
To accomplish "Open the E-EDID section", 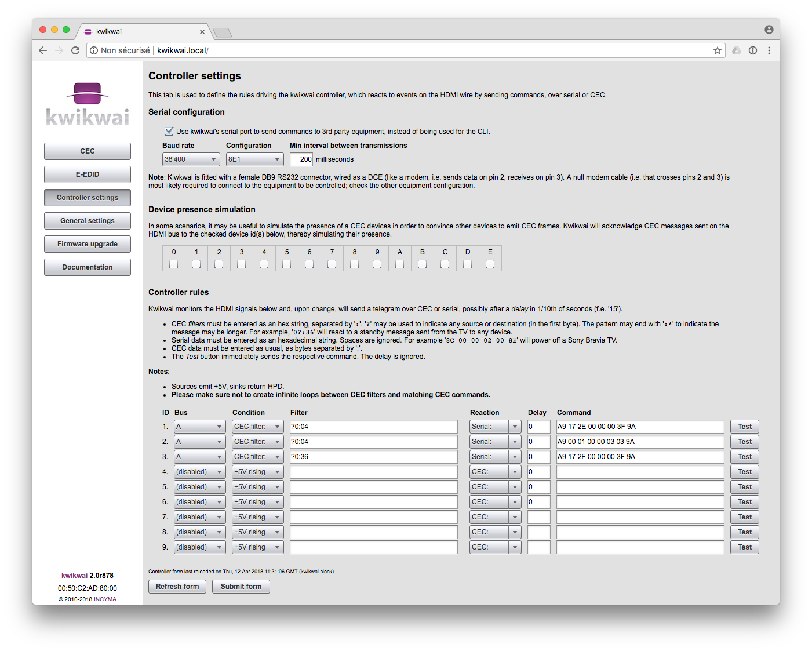I will [88, 174].
